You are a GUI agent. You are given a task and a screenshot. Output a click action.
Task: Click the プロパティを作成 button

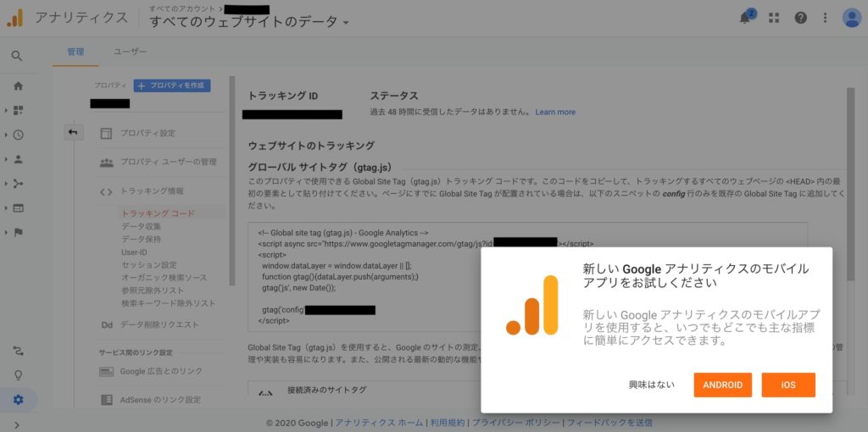(172, 86)
